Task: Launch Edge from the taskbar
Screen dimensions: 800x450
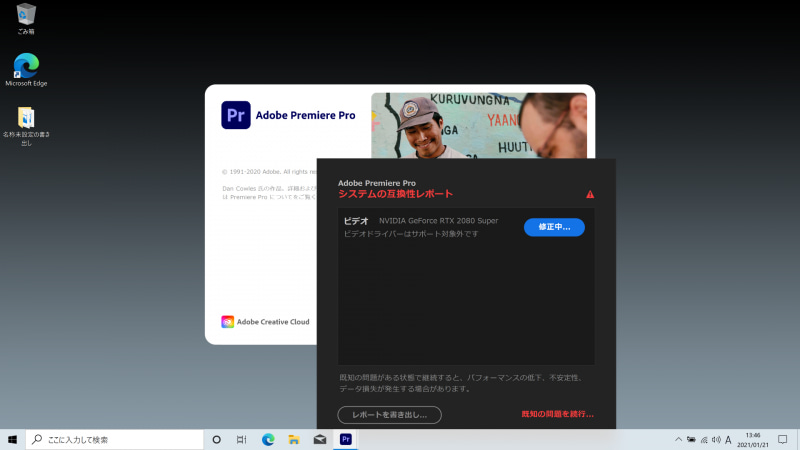Action: click(268, 439)
